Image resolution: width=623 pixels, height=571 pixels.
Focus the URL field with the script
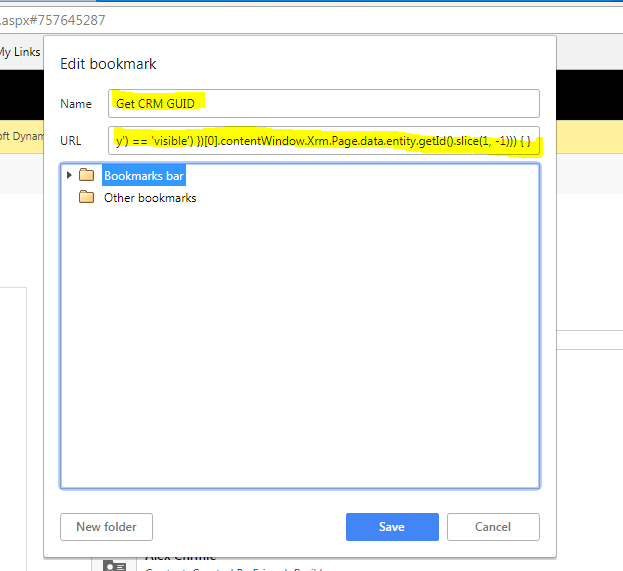(x=324, y=139)
